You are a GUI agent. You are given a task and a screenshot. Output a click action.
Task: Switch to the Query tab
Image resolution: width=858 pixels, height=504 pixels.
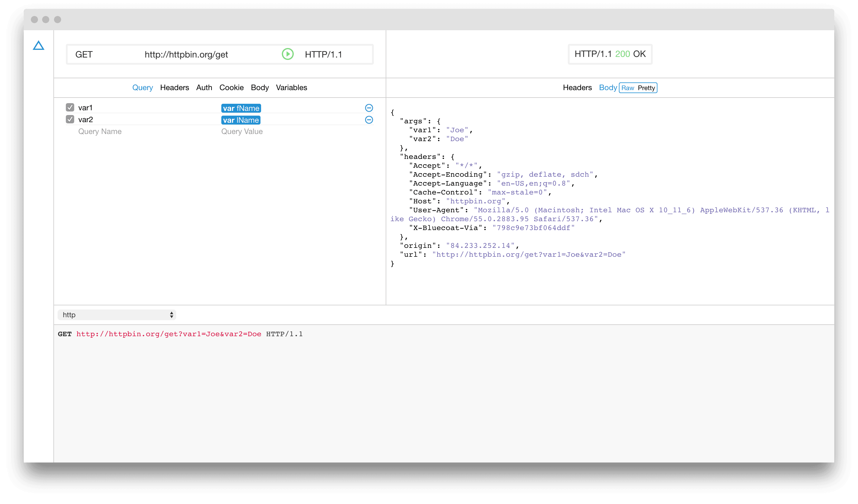point(142,87)
